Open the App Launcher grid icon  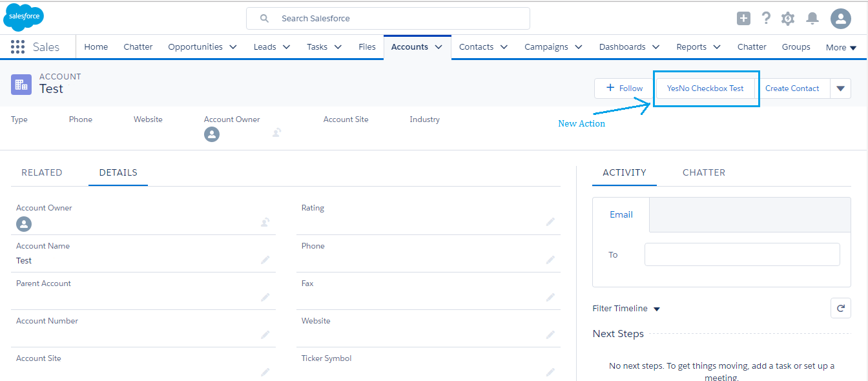pos(17,46)
